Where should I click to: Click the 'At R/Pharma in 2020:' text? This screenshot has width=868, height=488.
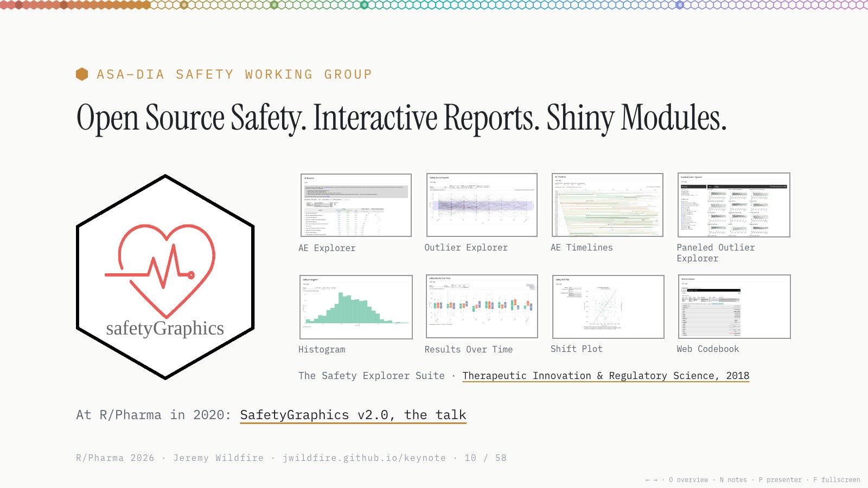tap(154, 415)
